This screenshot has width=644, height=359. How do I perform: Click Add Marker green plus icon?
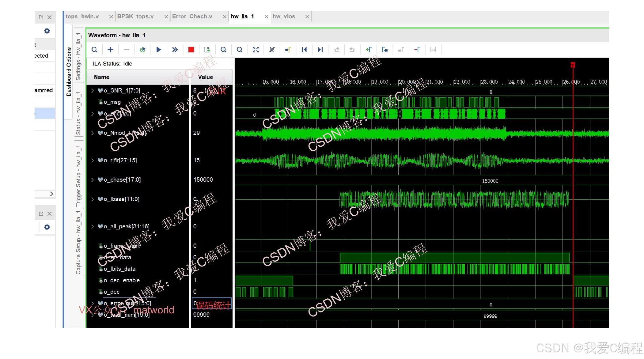[368, 50]
